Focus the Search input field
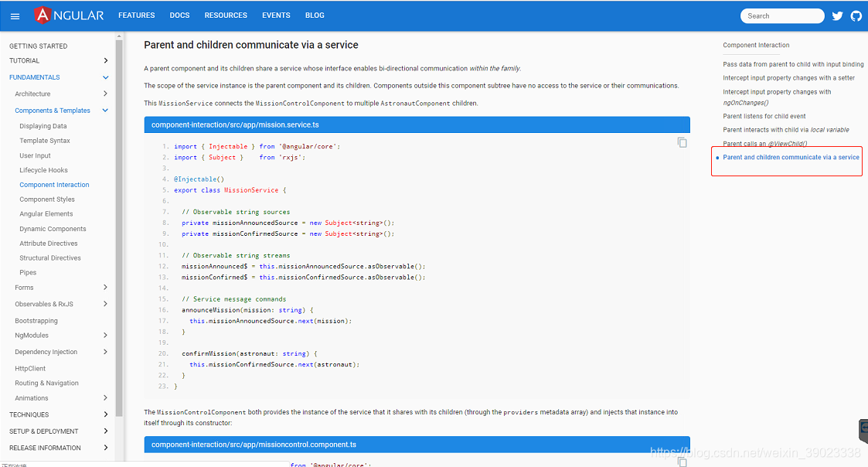The width and height of the screenshot is (868, 467). 782,16
